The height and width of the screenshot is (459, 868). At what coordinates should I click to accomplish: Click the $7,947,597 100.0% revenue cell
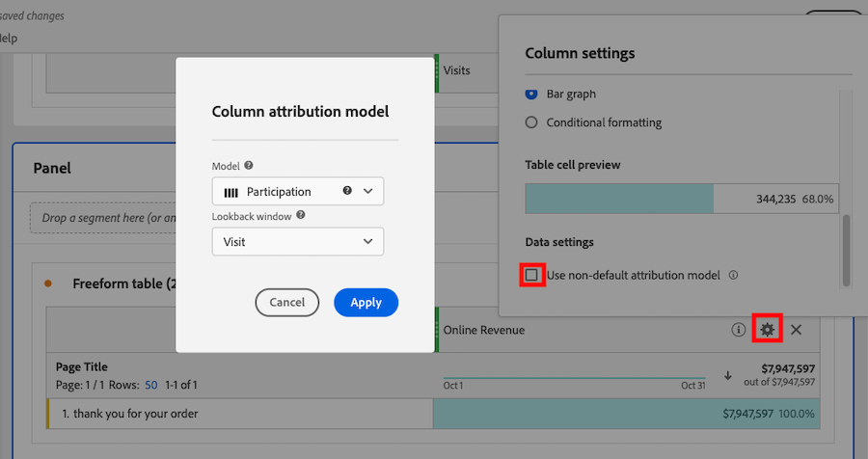pyautogui.click(x=626, y=414)
